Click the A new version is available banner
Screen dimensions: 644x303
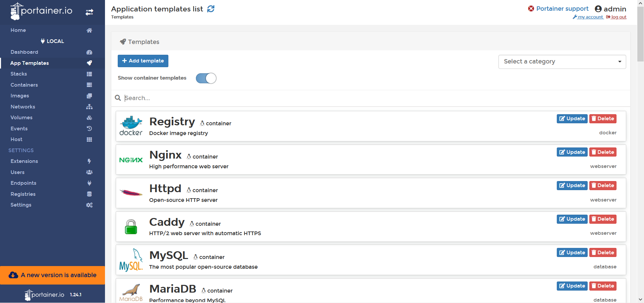pyautogui.click(x=52, y=275)
